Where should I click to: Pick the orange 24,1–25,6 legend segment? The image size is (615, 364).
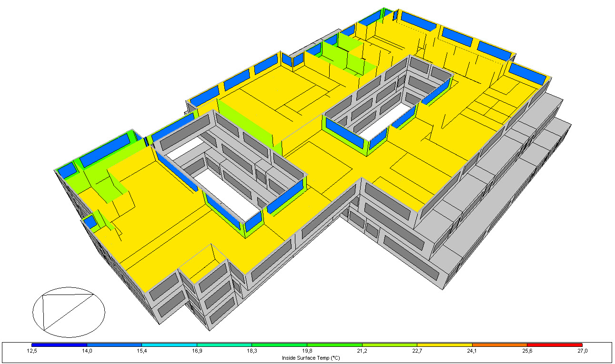(499, 344)
